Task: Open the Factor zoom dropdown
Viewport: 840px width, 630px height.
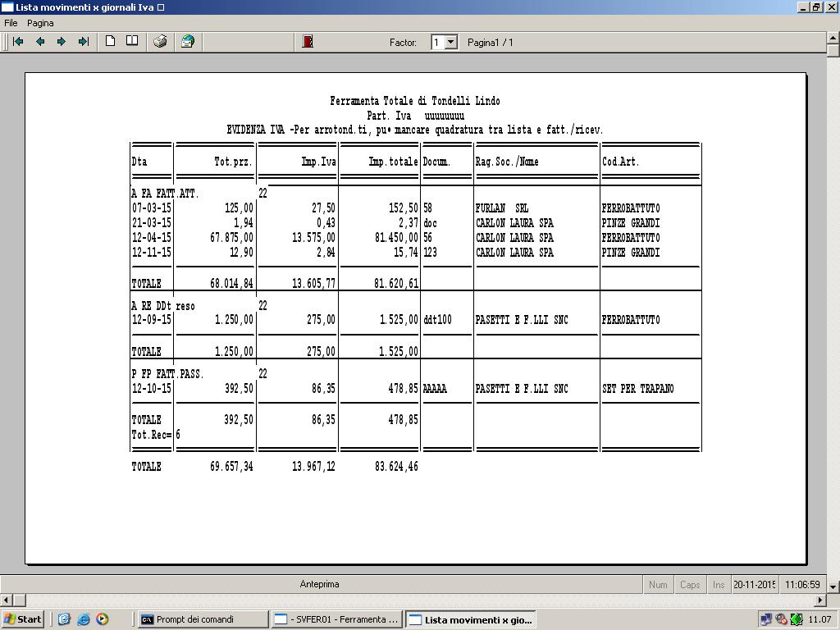Action: pos(451,42)
